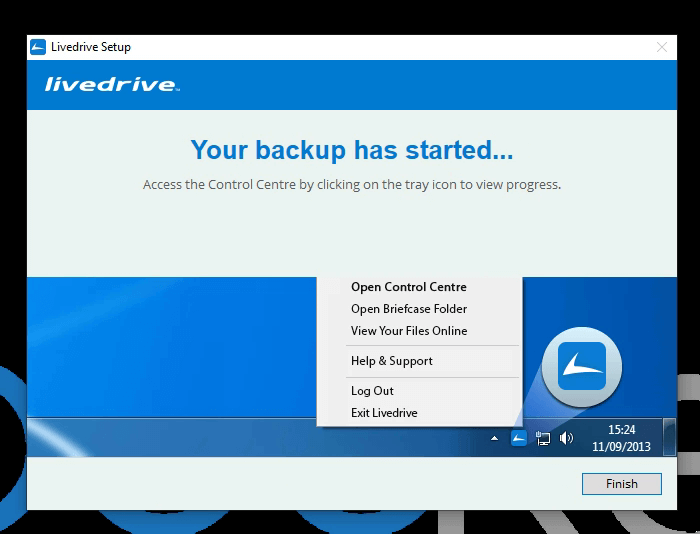Click the livedrive logo in the blue header
The image size is (700, 534).
[111, 85]
